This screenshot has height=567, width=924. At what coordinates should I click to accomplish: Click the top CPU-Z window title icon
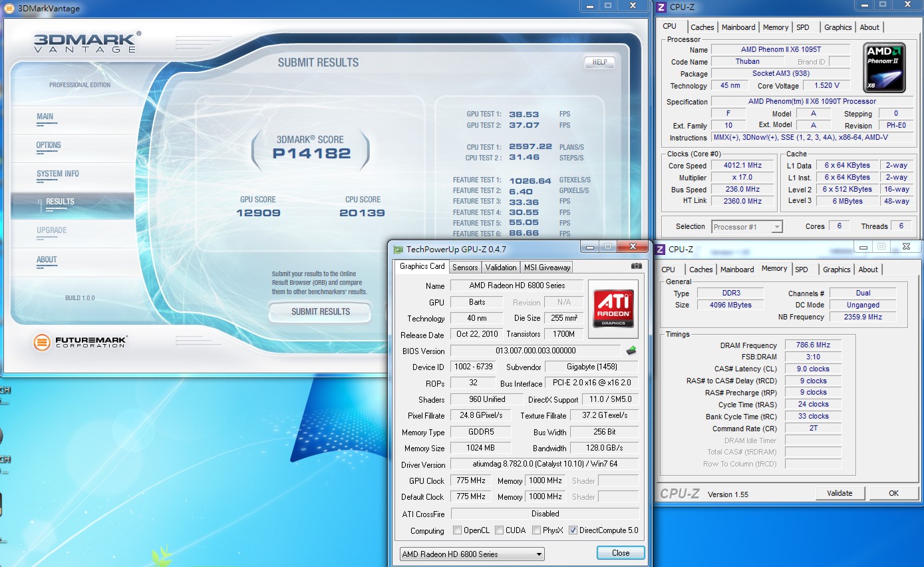pyautogui.click(x=661, y=8)
